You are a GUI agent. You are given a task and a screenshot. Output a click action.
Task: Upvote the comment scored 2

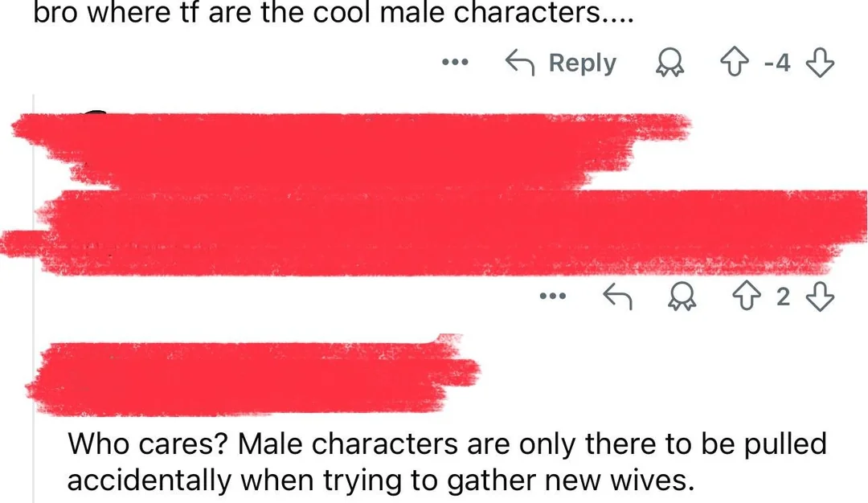point(747,296)
